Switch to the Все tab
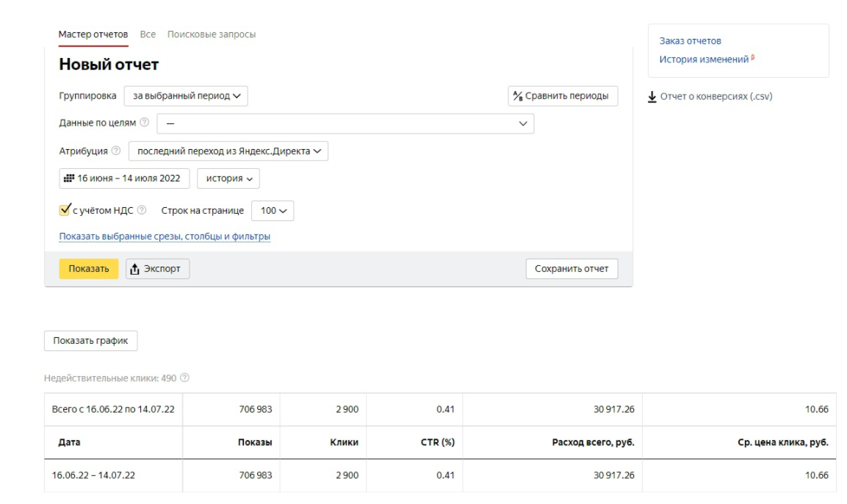847x504 pixels. 148,34
